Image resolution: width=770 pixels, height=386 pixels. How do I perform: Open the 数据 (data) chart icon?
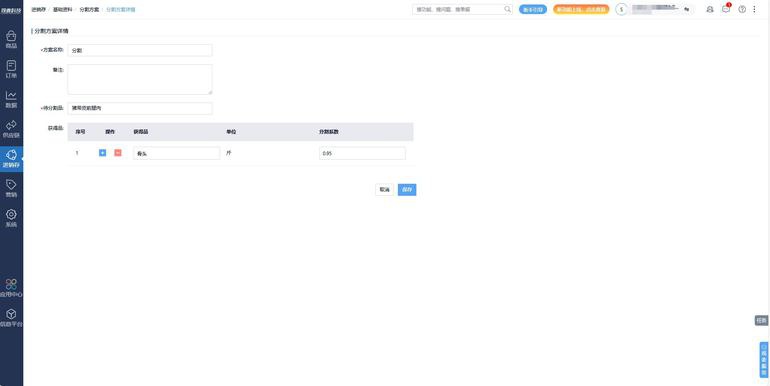(11, 99)
